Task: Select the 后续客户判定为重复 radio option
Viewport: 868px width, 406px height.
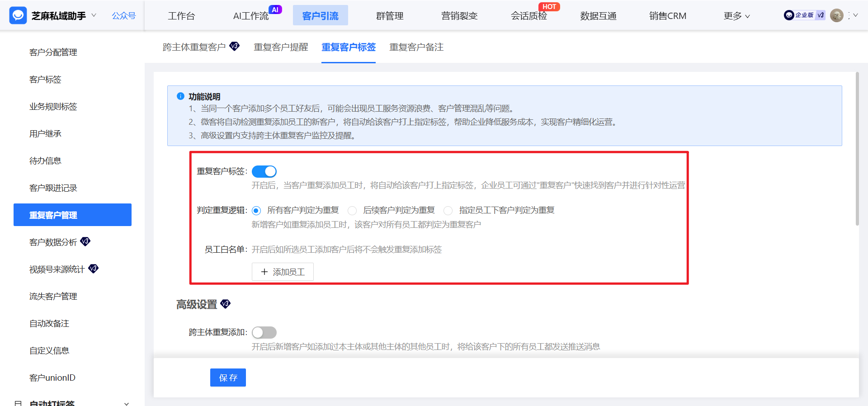Action: 352,211
